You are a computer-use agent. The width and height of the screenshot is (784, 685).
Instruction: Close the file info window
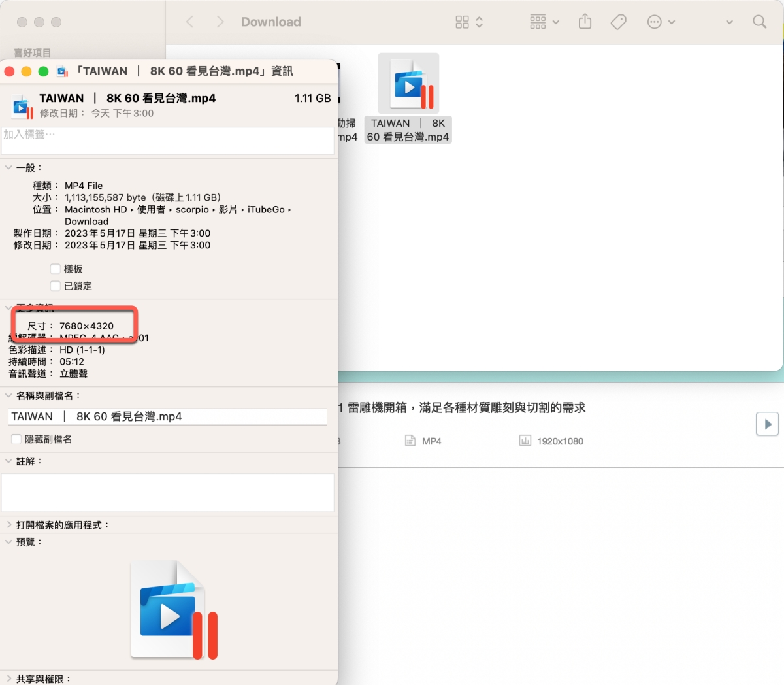click(9, 71)
